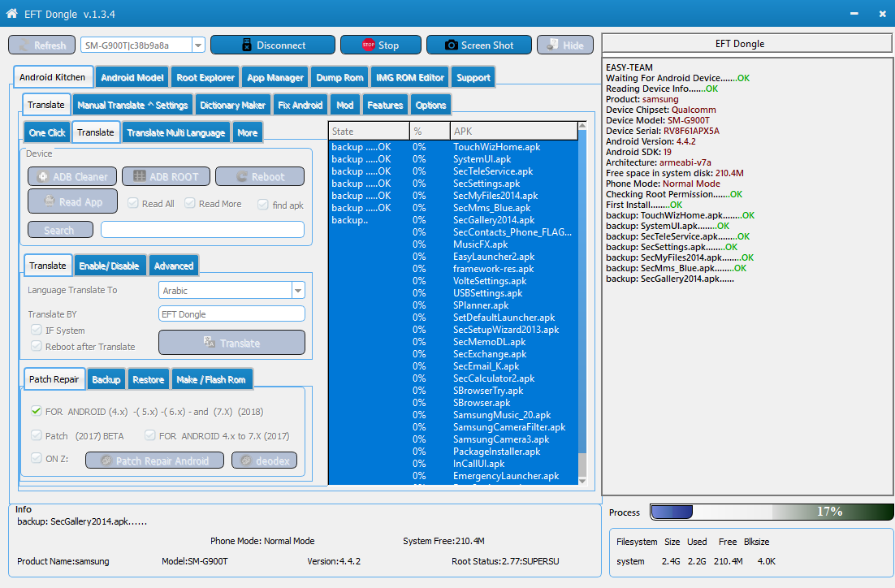The width and height of the screenshot is (895, 588).
Task: Open Manual Translate ^ Settings tab
Action: point(132,105)
